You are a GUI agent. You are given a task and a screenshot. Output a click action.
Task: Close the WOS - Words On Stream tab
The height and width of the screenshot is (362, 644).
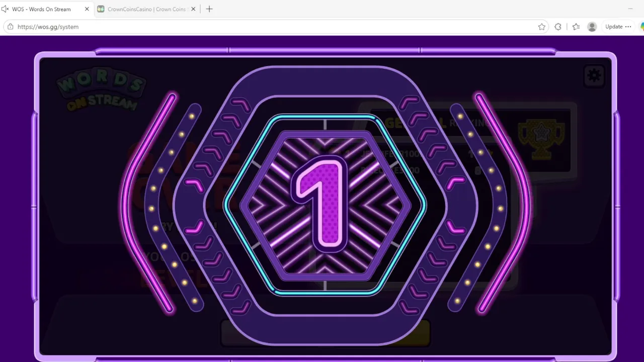pyautogui.click(x=87, y=9)
